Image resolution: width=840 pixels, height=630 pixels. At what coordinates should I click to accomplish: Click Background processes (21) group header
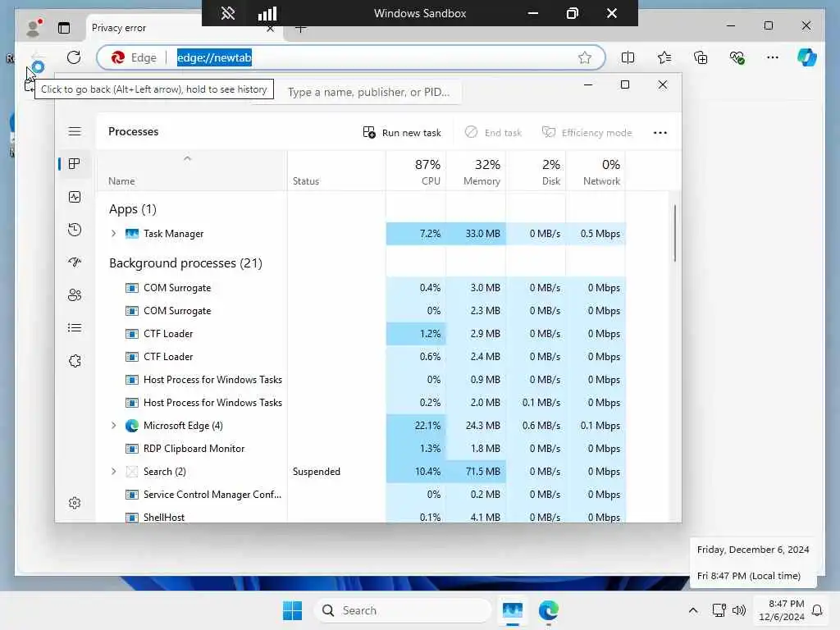(185, 263)
